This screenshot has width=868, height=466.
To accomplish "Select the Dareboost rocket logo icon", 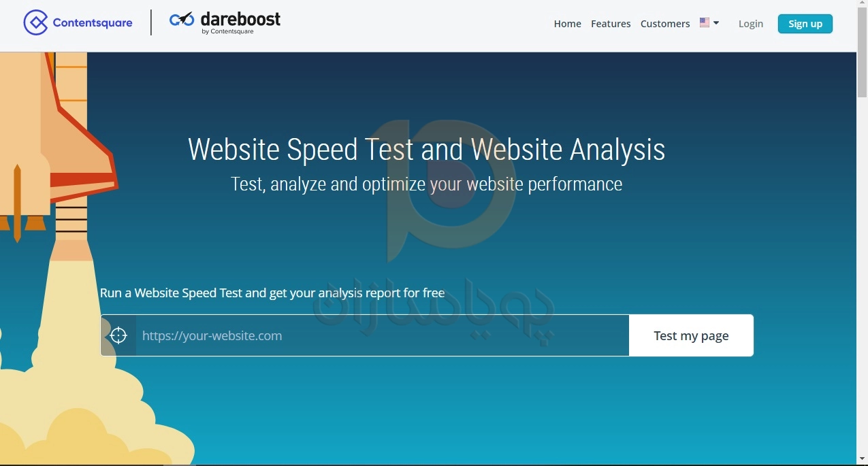I will (180, 20).
